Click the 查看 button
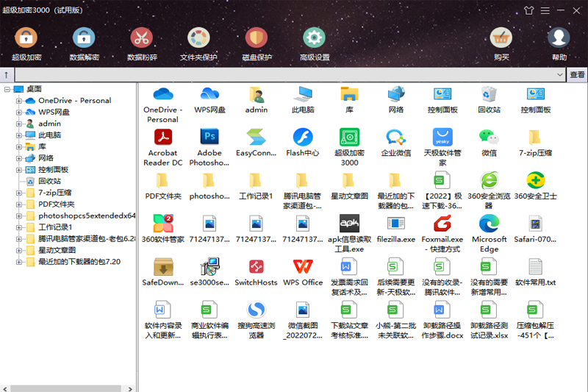 click(577, 75)
